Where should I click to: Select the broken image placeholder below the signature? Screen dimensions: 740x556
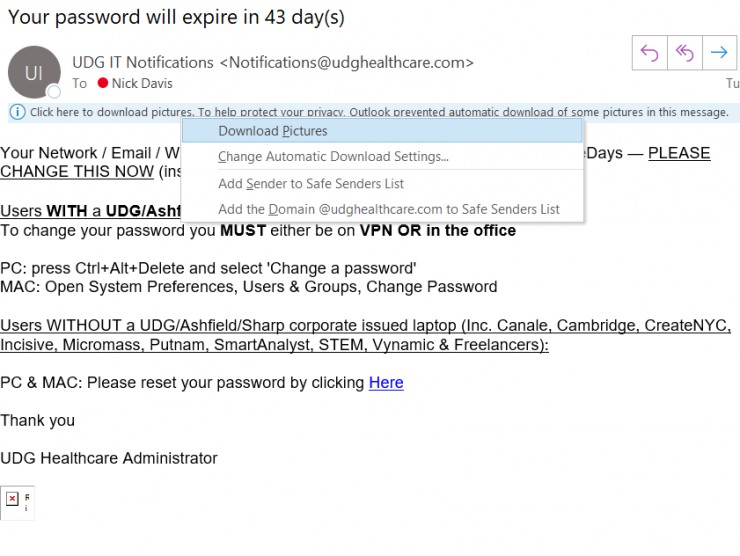tap(12, 499)
